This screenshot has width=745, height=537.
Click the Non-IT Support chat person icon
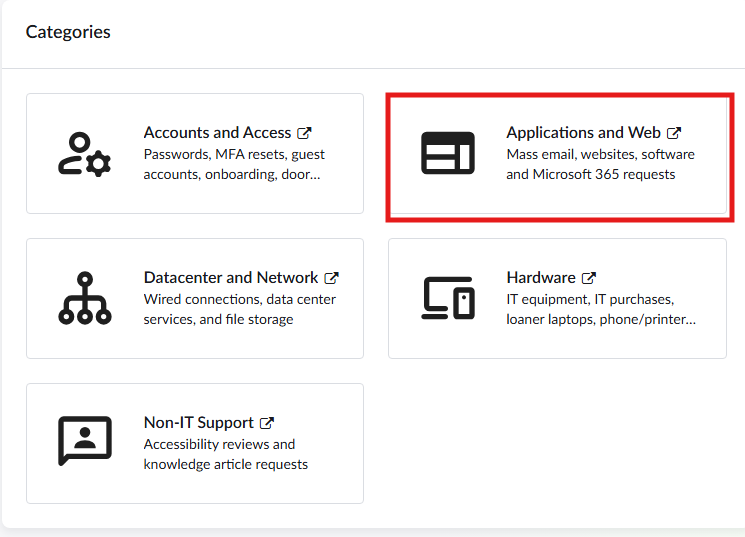[84, 442]
